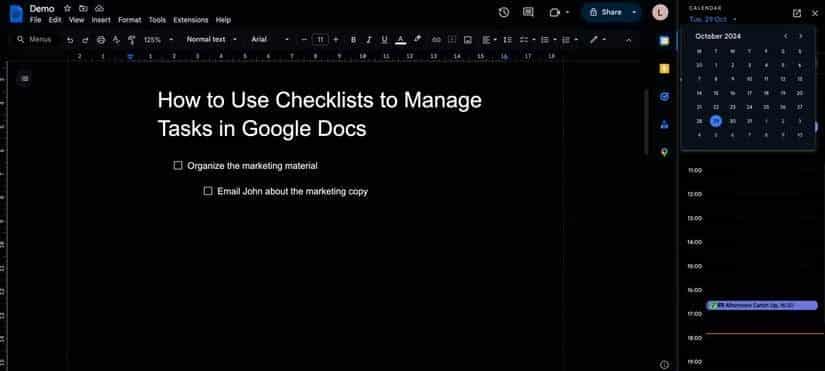Start a meeting with the camera icon

(555, 12)
